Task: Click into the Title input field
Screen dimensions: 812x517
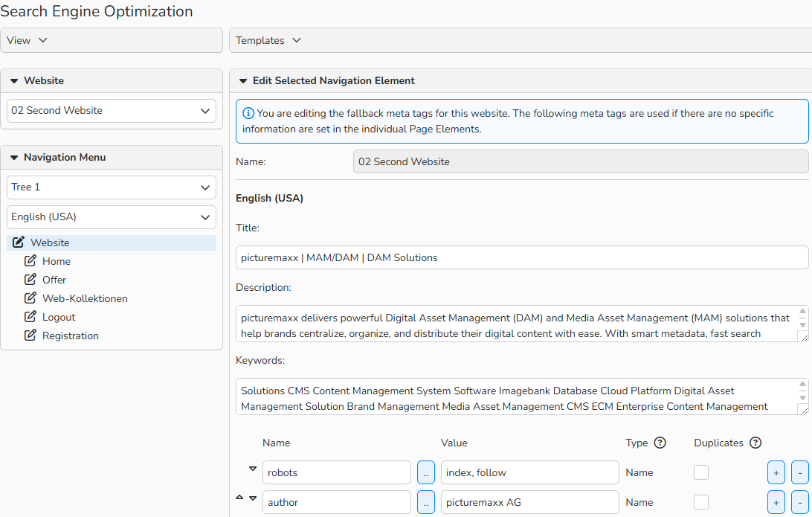Action: [x=522, y=257]
